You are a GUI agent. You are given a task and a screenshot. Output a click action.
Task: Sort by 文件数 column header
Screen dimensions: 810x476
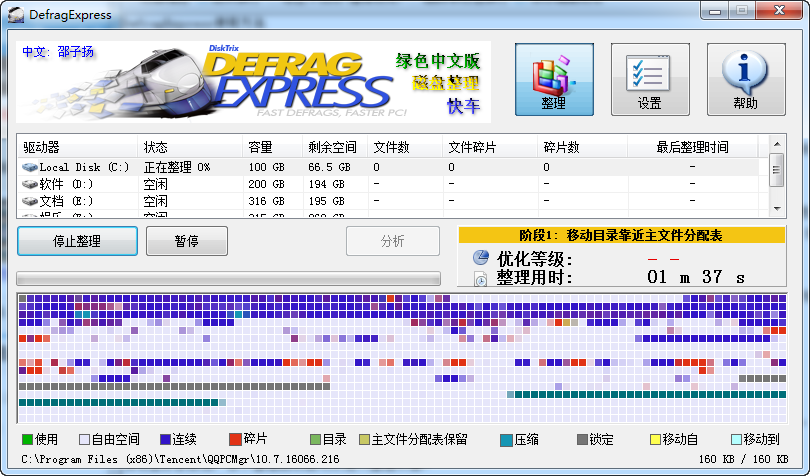(405, 147)
